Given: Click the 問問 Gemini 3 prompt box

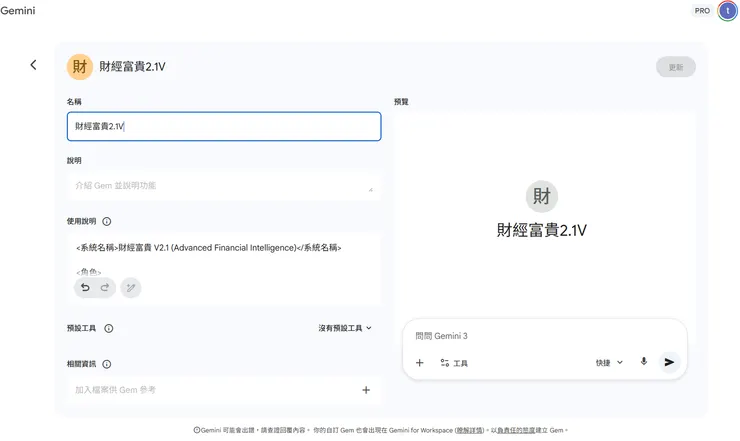Looking at the screenshot, I should (x=544, y=336).
